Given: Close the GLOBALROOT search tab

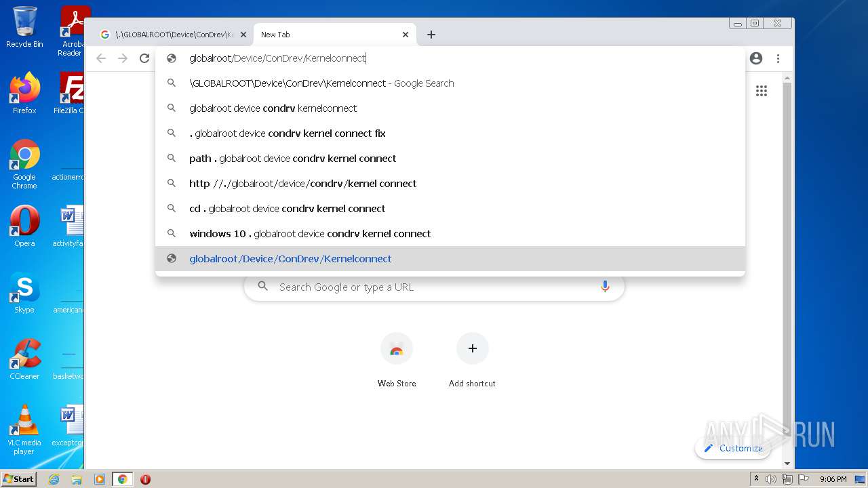Looking at the screenshot, I should pos(243,35).
